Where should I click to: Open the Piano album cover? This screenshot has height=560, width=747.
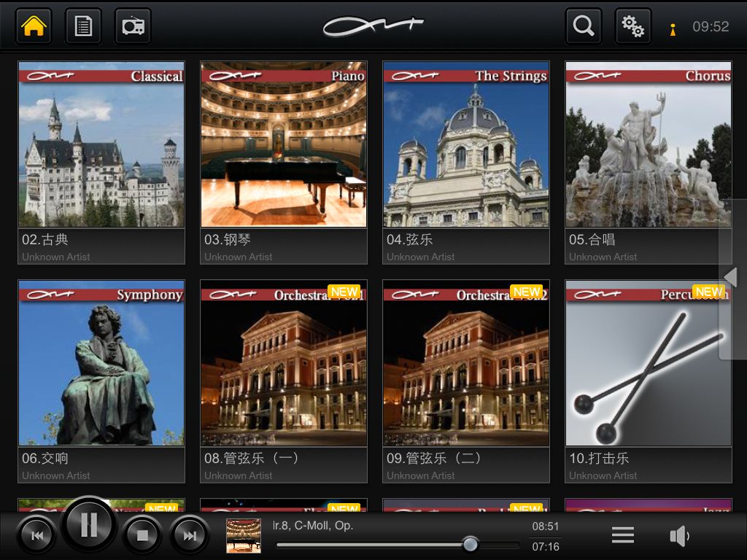pyautogui.click(x=284, y=144)
